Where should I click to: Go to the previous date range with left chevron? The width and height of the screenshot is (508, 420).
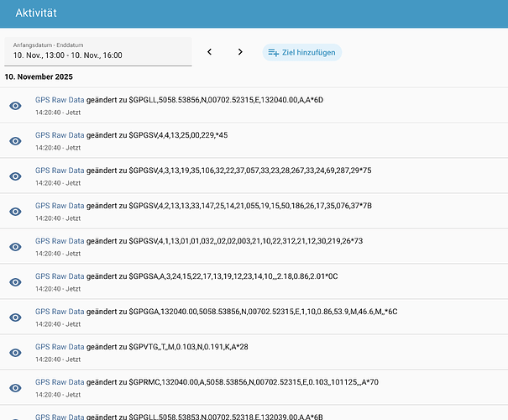(210, 52)
